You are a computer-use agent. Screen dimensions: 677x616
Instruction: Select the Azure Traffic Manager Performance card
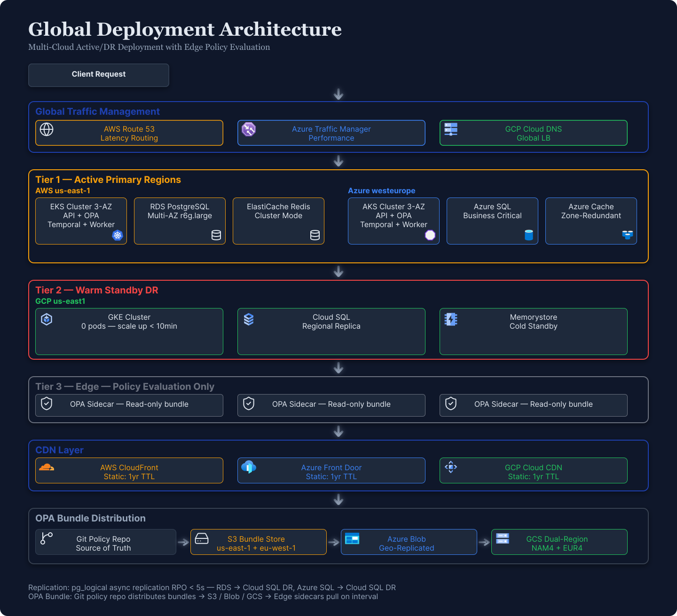[x=331, y=133]
